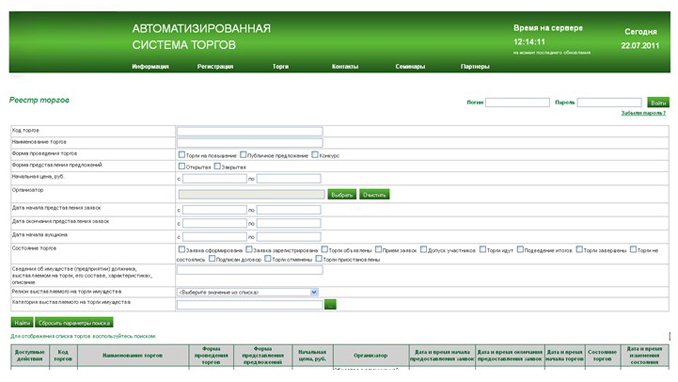Open the Партнеры menu item
This screenshot has width=678, height=382.
click(475, 67)
